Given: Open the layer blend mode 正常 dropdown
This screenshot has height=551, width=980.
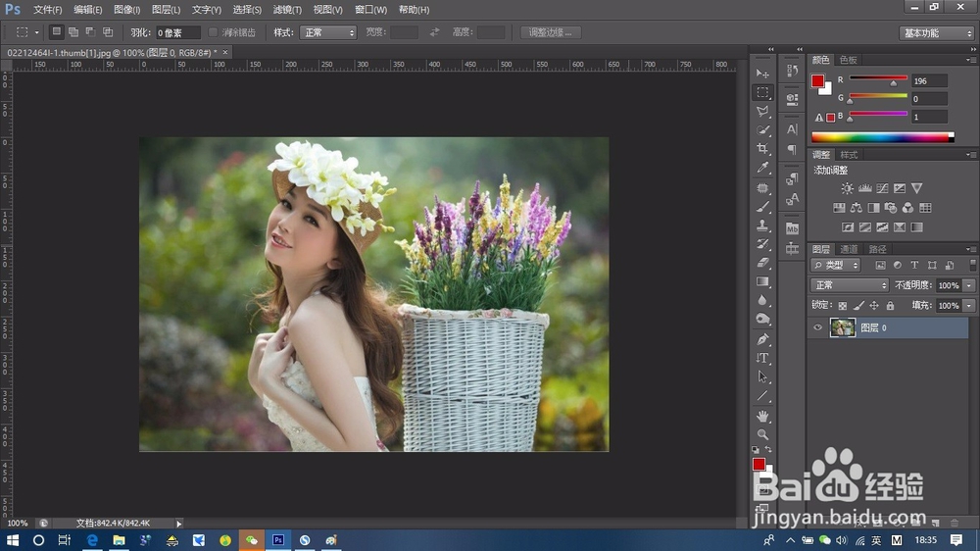Looking at the screenshot, I should pyautogui.click(x=850, y=285).
